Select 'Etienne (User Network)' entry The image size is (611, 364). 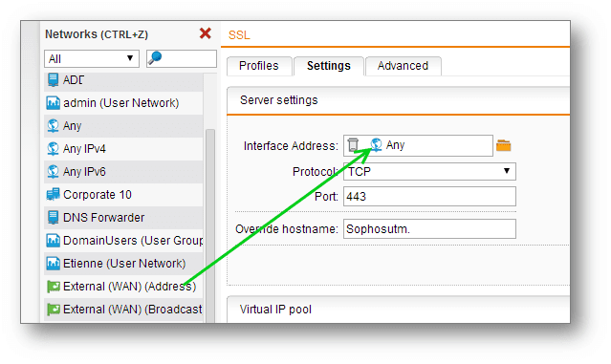[123, 264]
